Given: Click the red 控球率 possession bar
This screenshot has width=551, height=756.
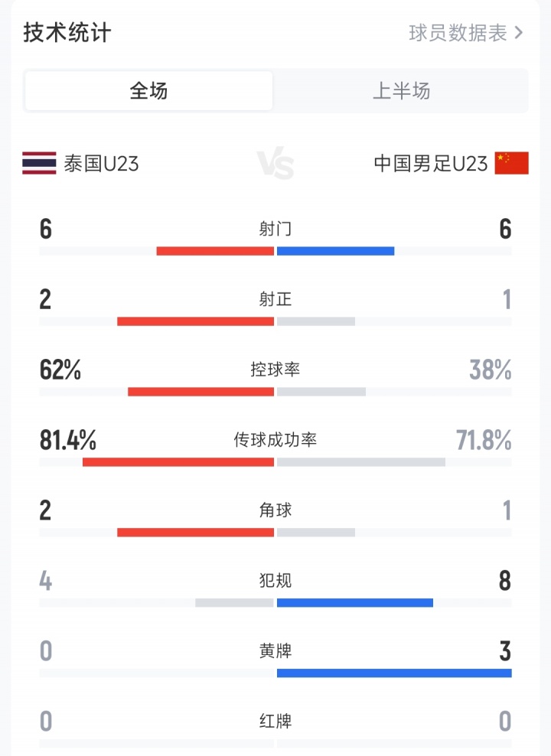Looking at the screenshot, I should 201,392.
